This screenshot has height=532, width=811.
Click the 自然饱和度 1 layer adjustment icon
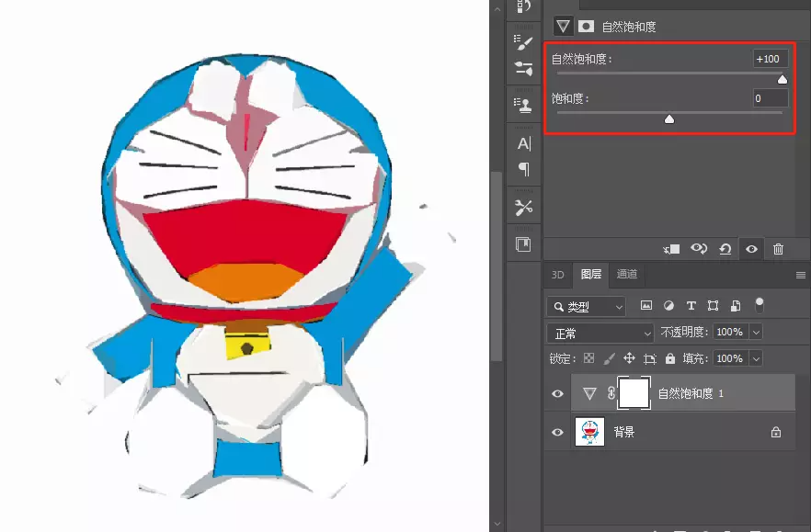[589, 393]
